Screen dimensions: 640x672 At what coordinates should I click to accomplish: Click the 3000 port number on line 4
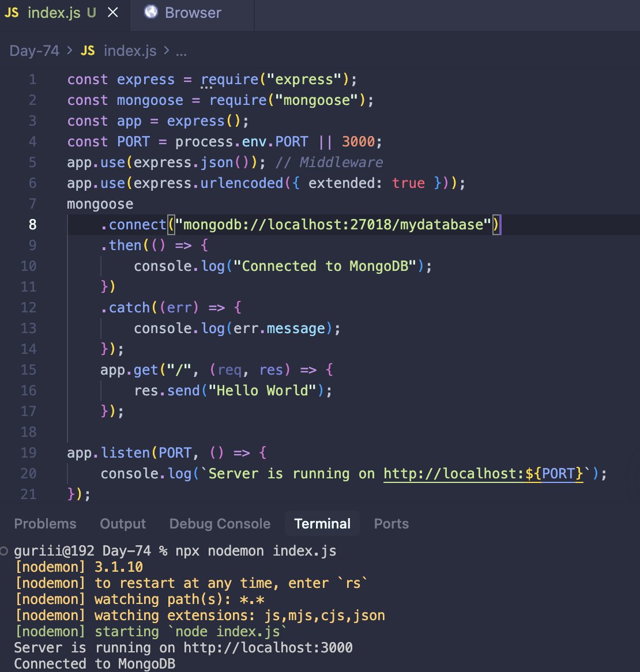click(x=358, y=142)
